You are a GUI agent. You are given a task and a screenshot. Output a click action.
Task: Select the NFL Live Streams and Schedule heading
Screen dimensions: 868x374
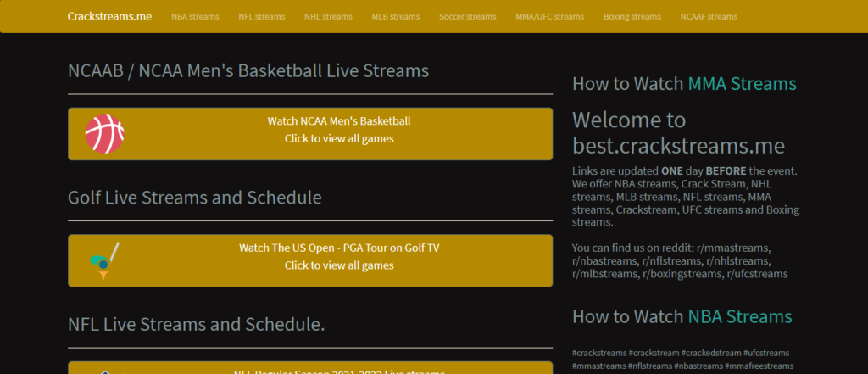click(196, 324)
